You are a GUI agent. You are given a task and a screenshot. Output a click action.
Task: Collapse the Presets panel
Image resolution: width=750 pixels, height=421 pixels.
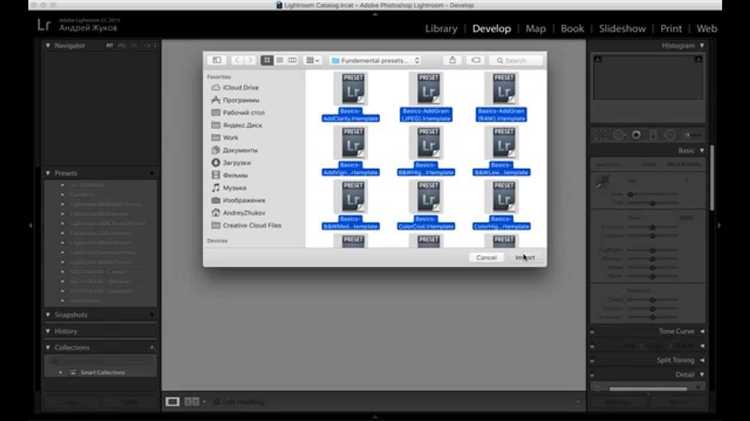(x=48, y=173)
